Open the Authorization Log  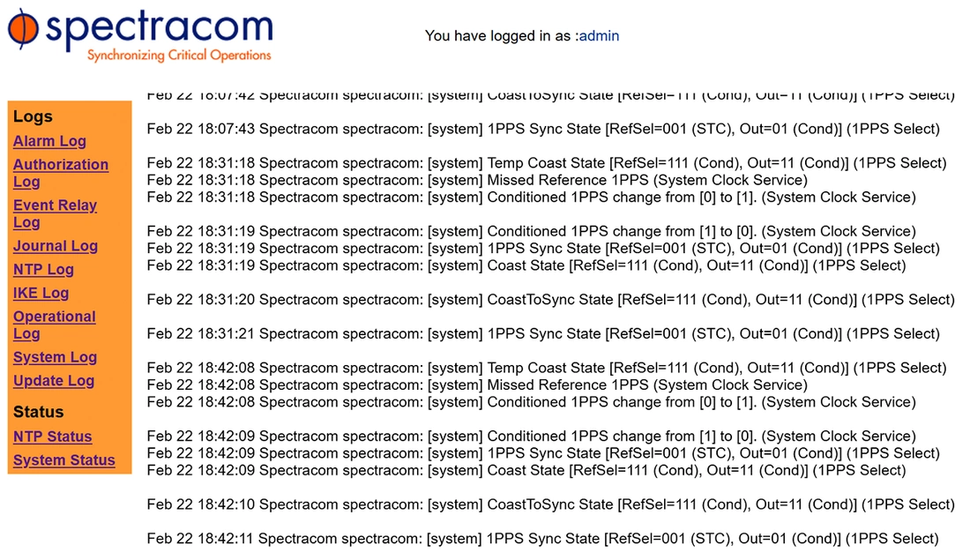tap(61, 173)
